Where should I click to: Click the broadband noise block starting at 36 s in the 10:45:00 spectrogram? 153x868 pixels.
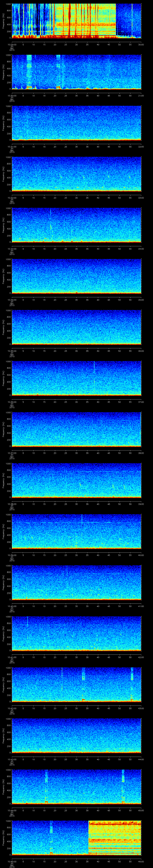tap(115, 838)
